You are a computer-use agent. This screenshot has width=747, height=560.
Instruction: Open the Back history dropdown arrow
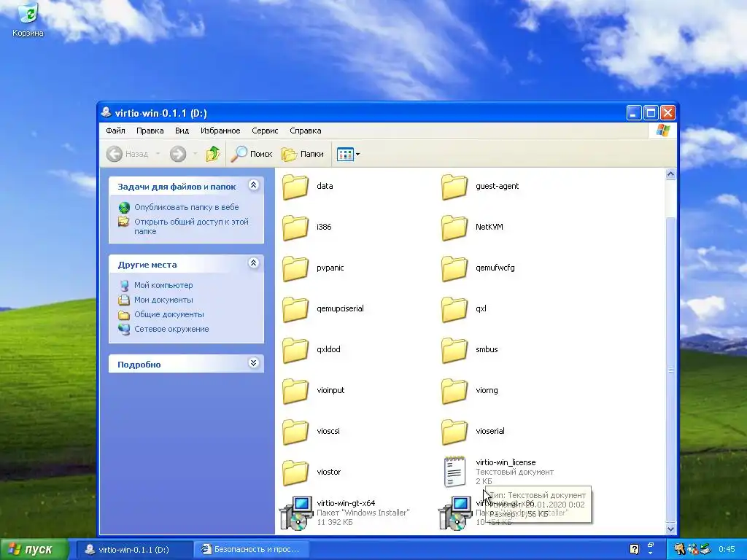tap(158, 154)
